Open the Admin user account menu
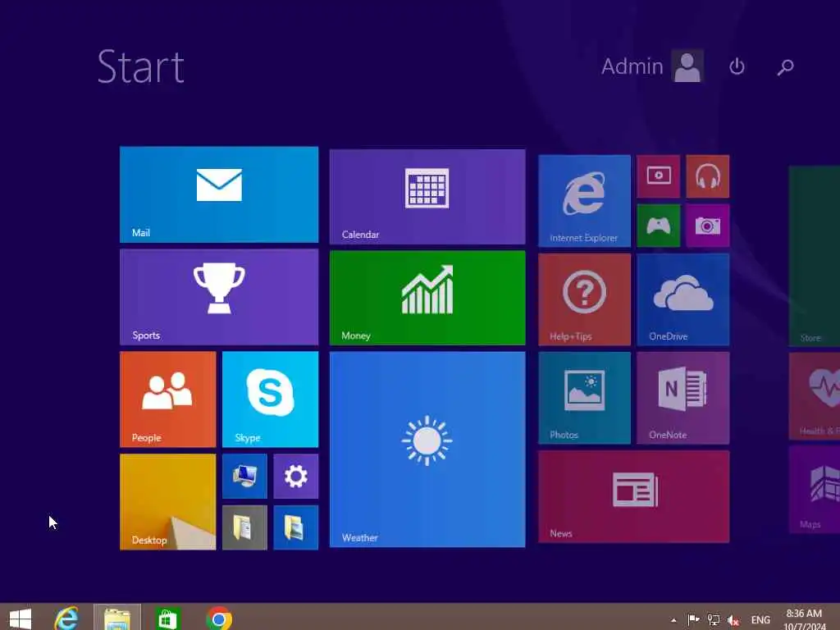 [652, 66]
